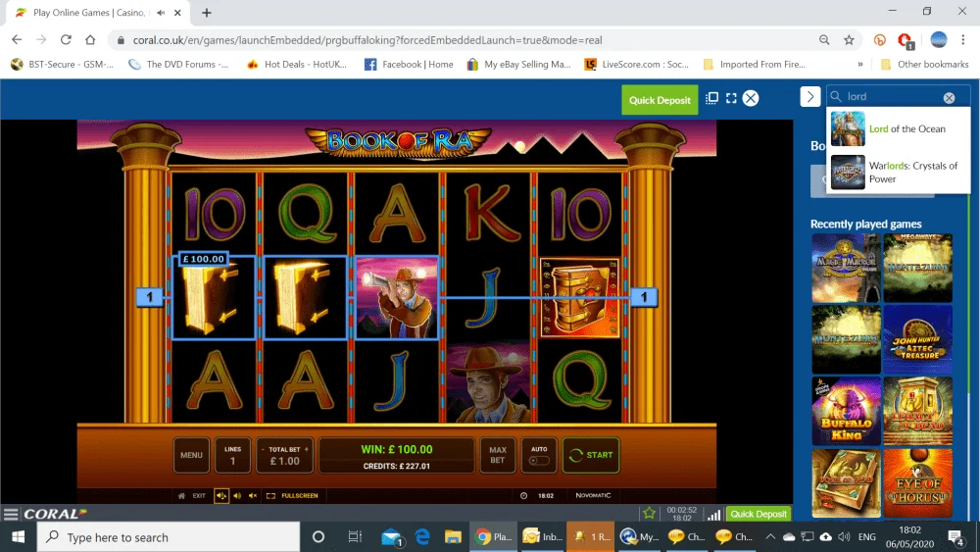Open the Chrome profile avatar
The height and width of the screenshot is (552, 980).
tap(939, 40)
